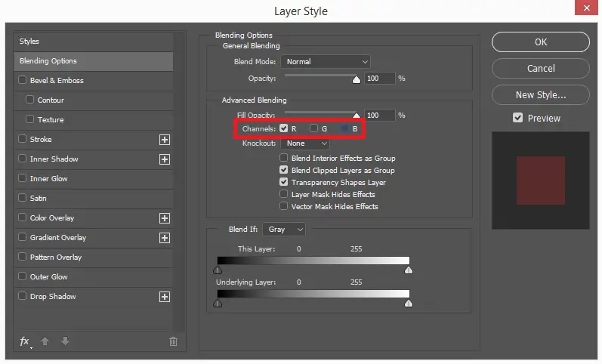
Task: Enable Stroke effect checkbox
Action: tap(22, 139)
